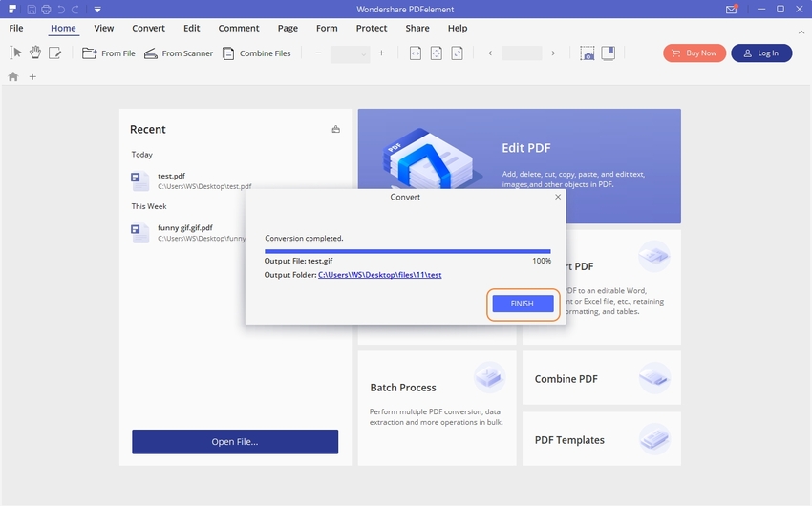Open the mail notification icon

point(731,10)
